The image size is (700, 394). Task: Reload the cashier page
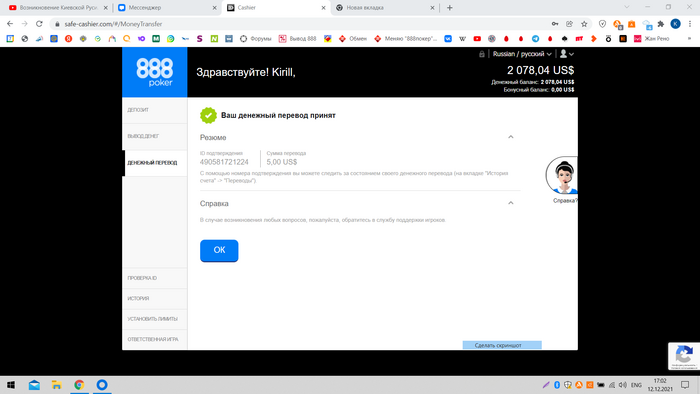click(39, 24)
